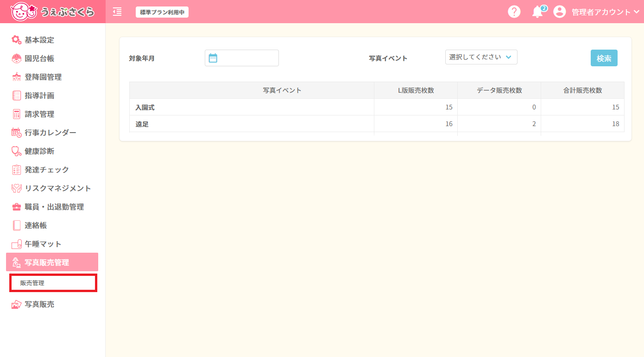Click the L版販売枚数 column header

pyautogui.click(x=416, y=90)
